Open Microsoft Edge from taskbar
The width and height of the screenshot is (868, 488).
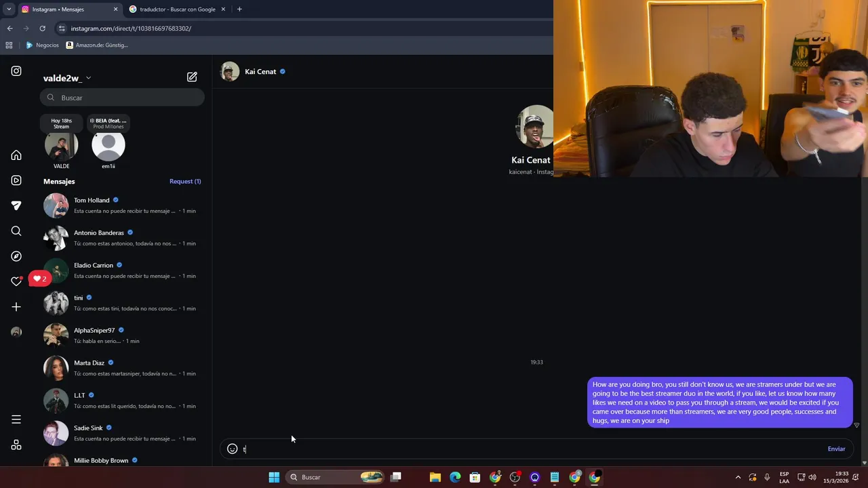click(x=455, y=477)
